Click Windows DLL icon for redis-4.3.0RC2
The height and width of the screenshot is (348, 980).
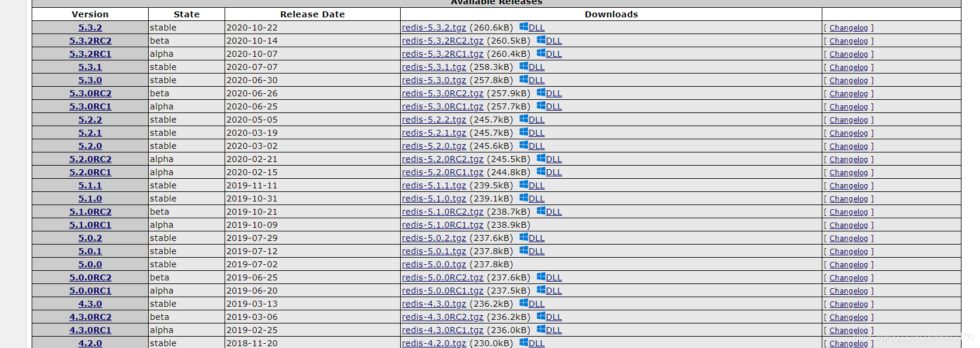coord(541,316)
